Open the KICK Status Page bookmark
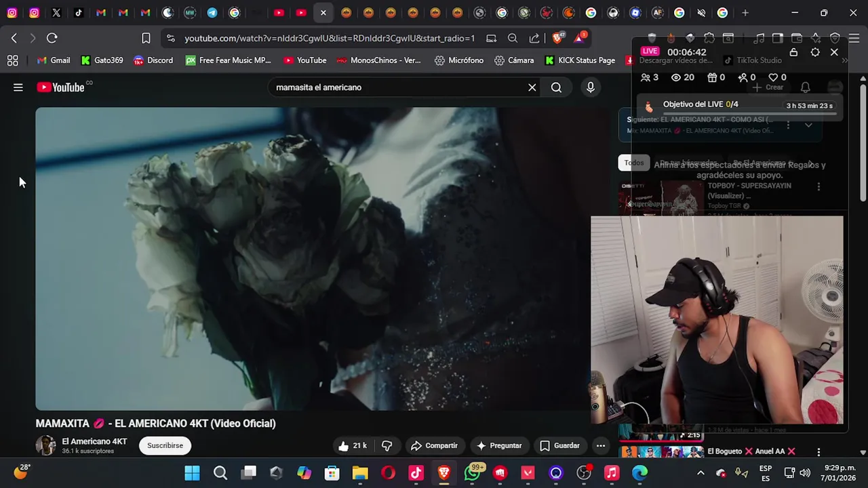 [580, 60]
